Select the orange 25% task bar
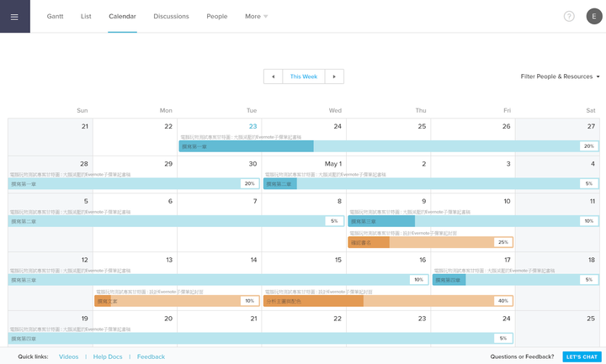The width and height of the screenshot is (606, 364). tap(431, 242)
